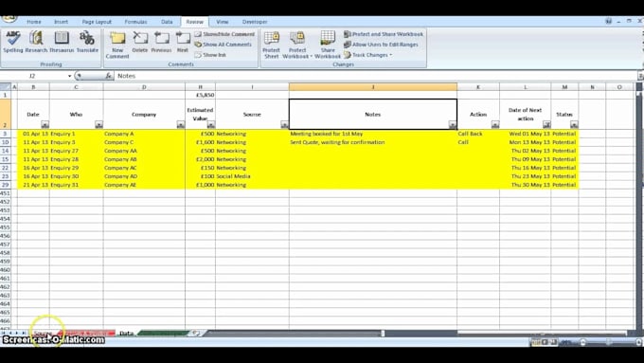Select row 10 header
Viewport: 644px width, 363px height.
click(6, 142)
